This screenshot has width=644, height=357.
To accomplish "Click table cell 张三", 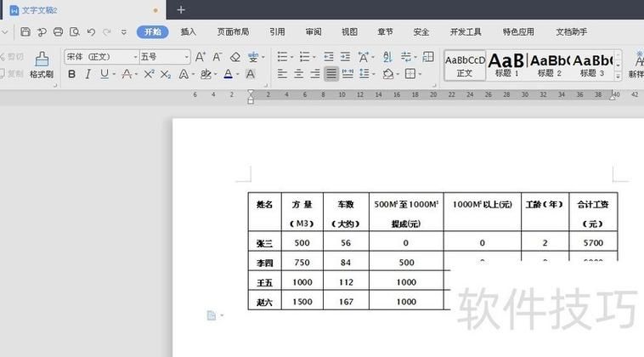I will click(x=264, y=243).
